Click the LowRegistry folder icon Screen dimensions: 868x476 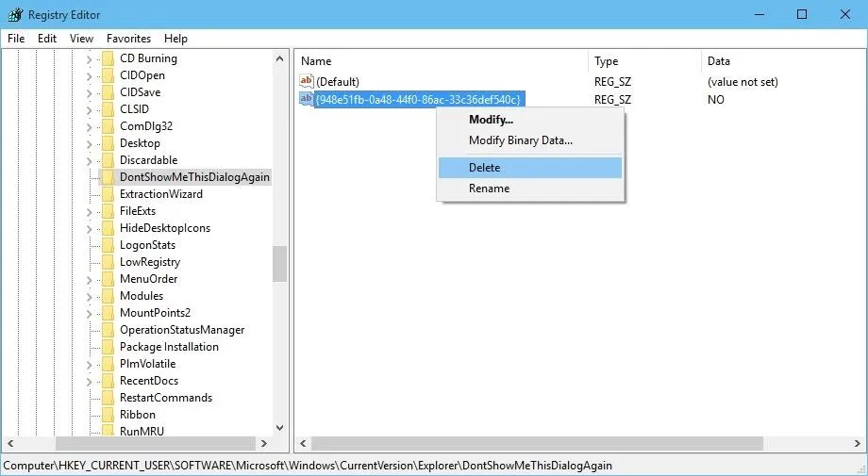(108, 262)
